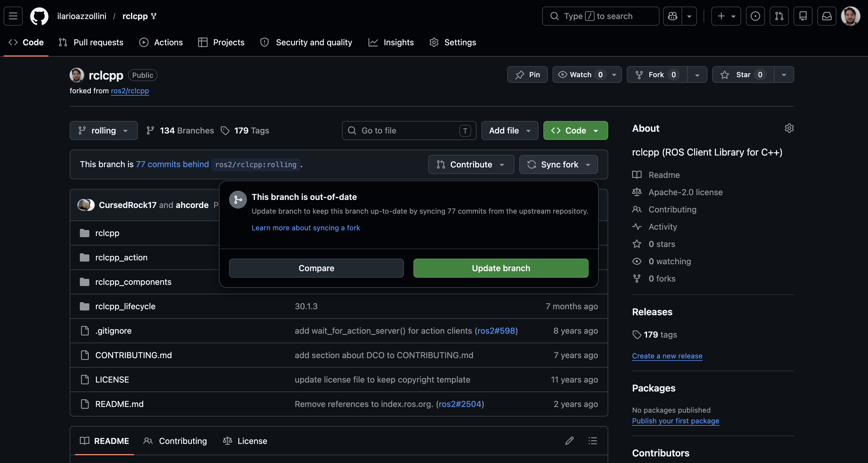Click the green Update branch button
The image size is (868, 463).
[501, 268]
